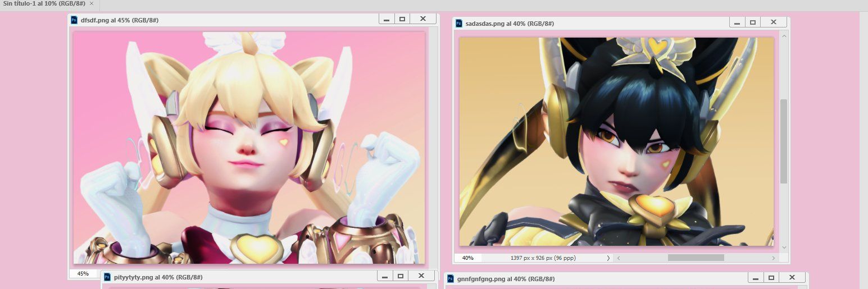Click the dark-haired character image in sadasdas.png

point(617,141)
